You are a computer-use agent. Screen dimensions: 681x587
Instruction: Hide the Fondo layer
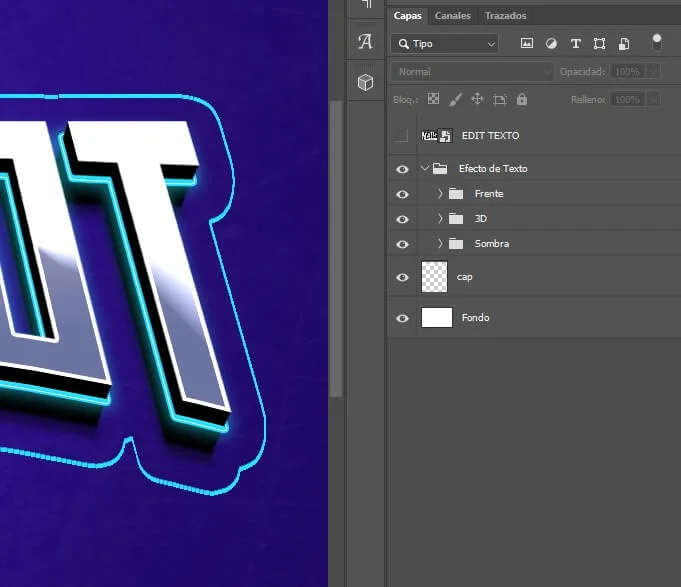tap(402, 318)
